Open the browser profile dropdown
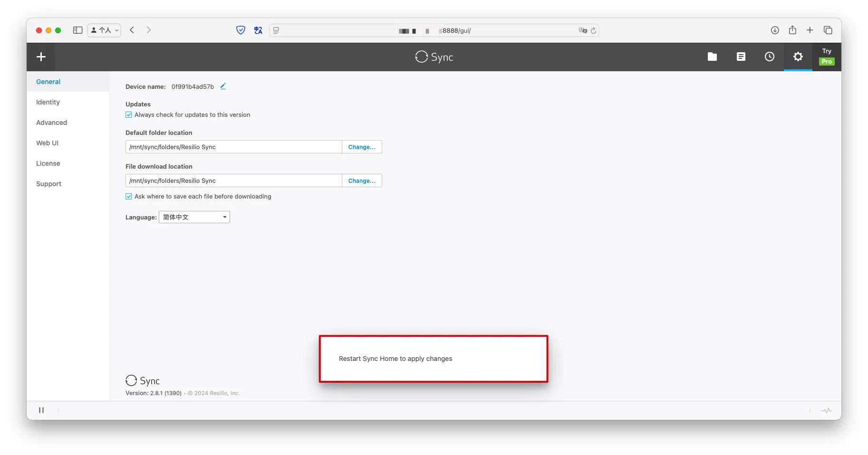This screenshot has height=455, width=868. coord(105,30)
